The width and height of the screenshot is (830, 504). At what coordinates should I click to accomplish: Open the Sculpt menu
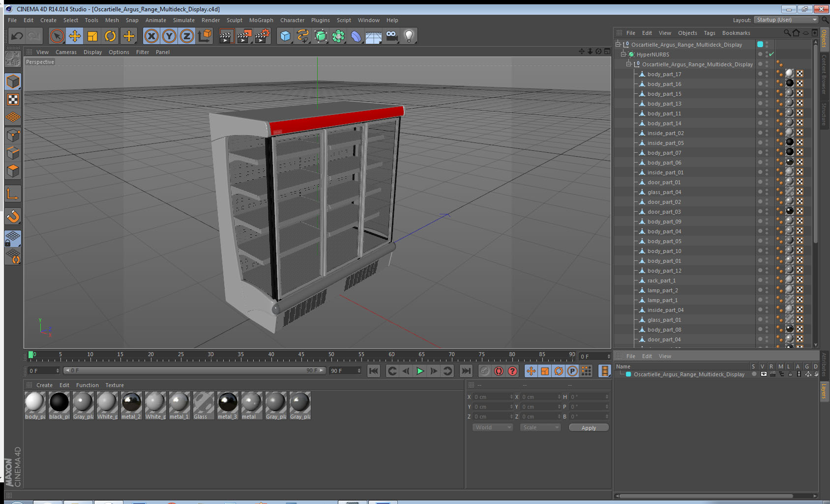[x=235, y=20]
